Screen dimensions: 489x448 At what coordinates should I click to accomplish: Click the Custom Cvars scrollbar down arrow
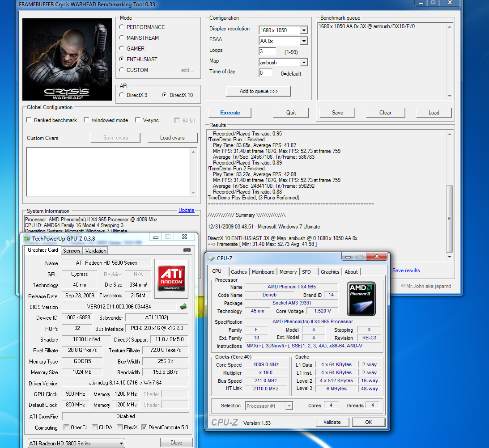tap(193, 192)
